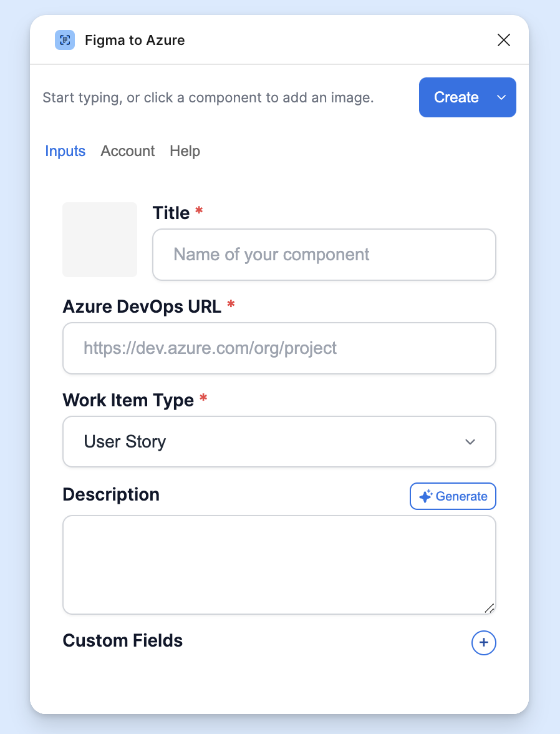Screen dimensions: 560x734
Task: Open the Help tab
Action: (x=185, y=151)
